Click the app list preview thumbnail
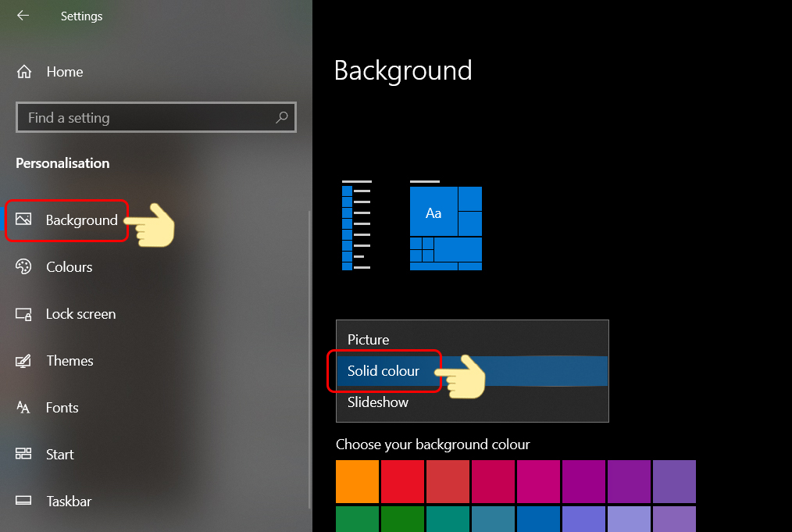Viewport: 792px width, 532px height. click(357, 225)
